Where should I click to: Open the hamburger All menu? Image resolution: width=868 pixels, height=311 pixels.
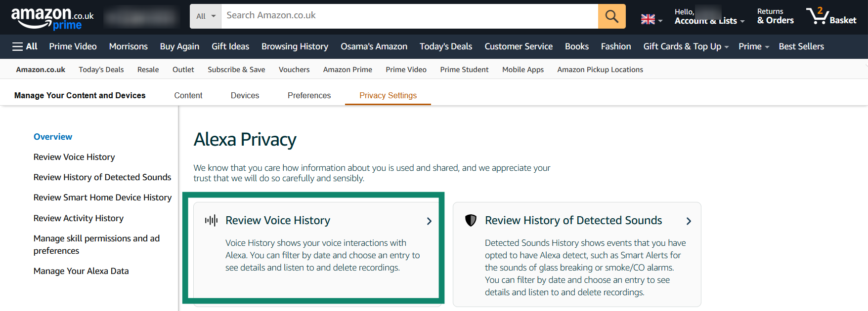(25, 46)
